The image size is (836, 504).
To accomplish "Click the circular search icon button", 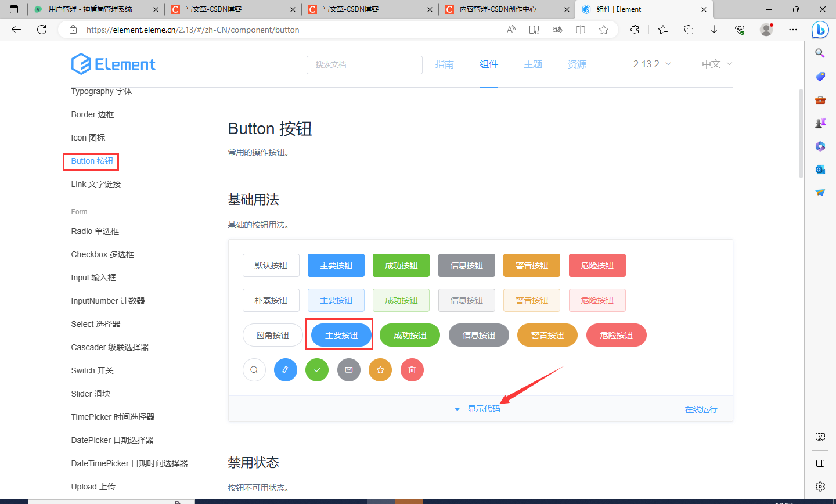I will point(254,370).
